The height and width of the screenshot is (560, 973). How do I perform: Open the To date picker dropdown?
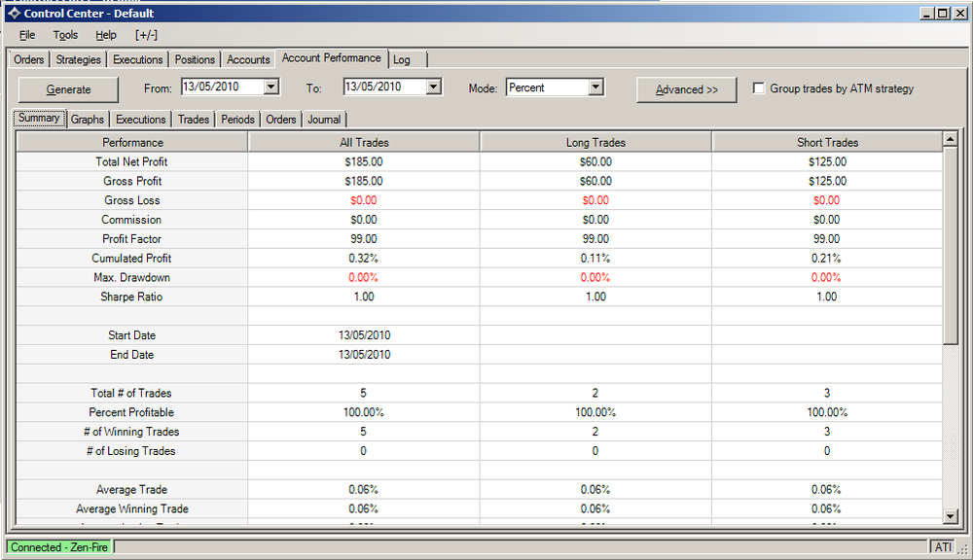434,87
